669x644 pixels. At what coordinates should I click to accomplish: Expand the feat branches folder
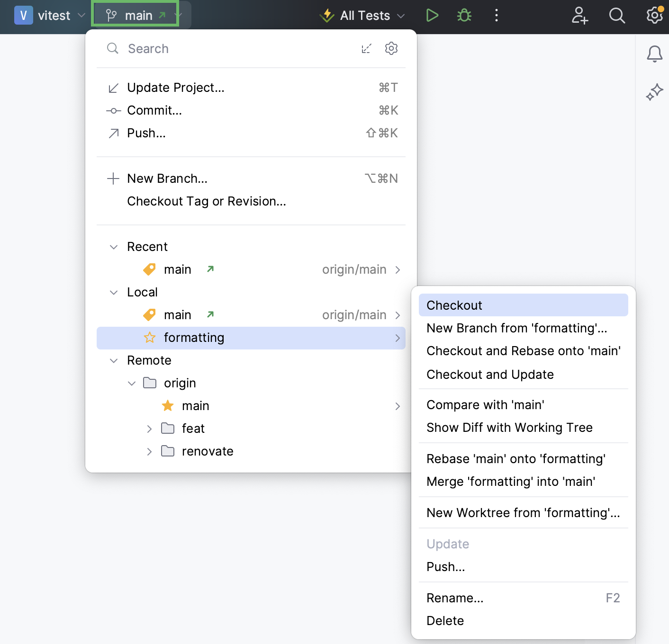pos(149,429)
